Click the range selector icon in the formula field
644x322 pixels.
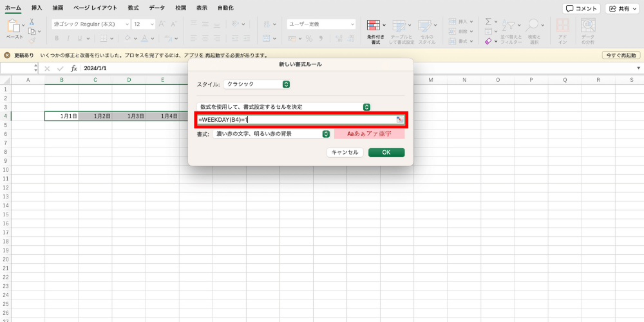[x=400, y=120]
